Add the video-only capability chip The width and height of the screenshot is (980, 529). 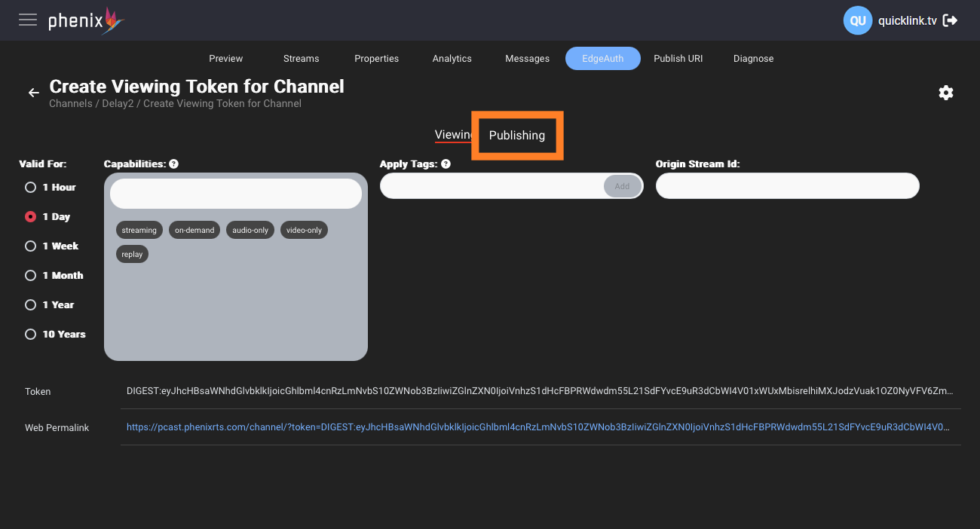coord(304,231)
